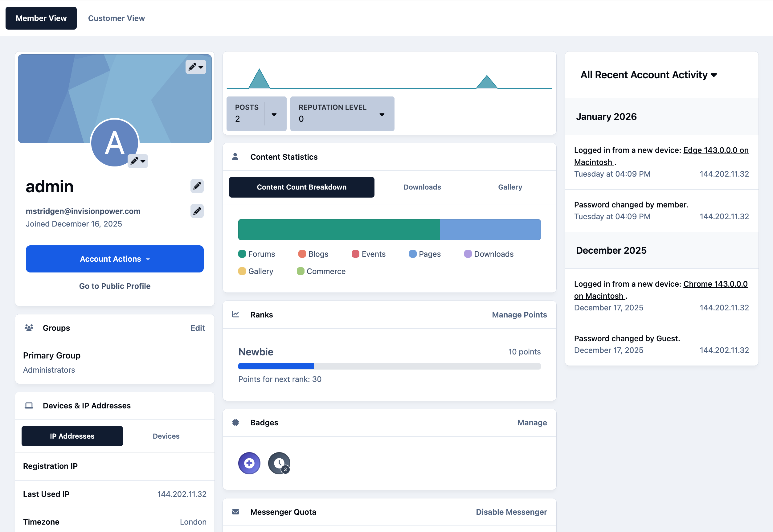Open the Account Actions button
This screenshot has width=773, height=532.
[x=115, y=259]
